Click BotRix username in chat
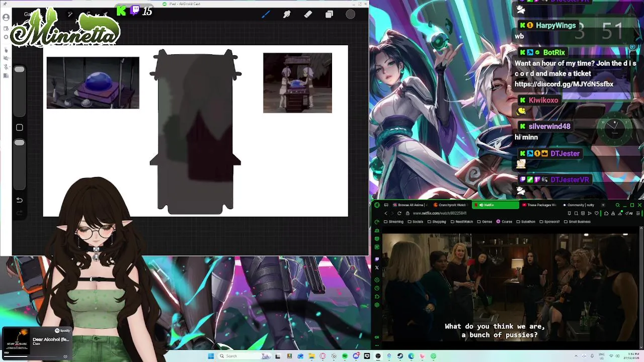 pos(554,52)
